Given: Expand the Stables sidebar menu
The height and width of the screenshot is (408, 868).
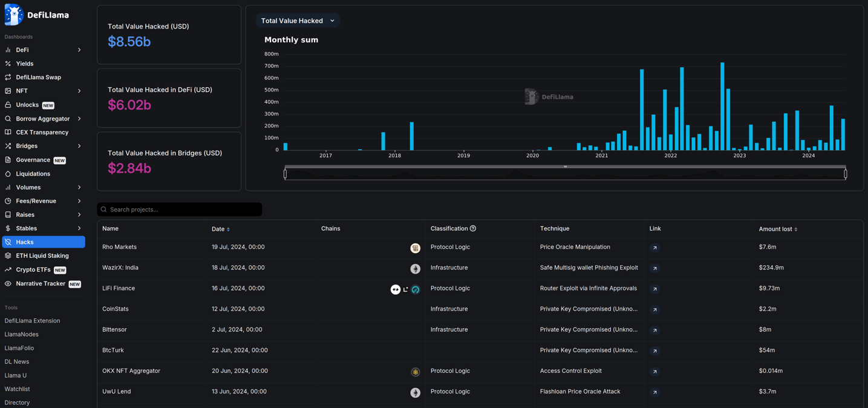Looking at the screenshot, I should tap(79, 228).
